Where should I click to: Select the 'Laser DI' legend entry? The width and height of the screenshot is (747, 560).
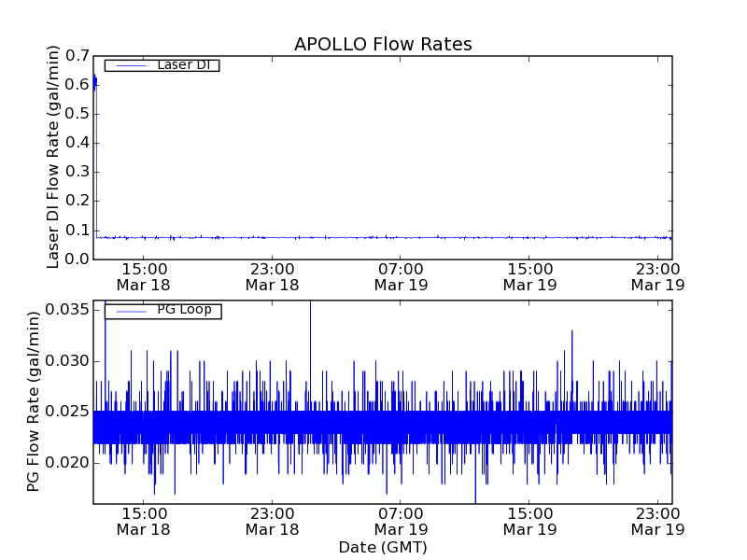[x=183, y=65]
